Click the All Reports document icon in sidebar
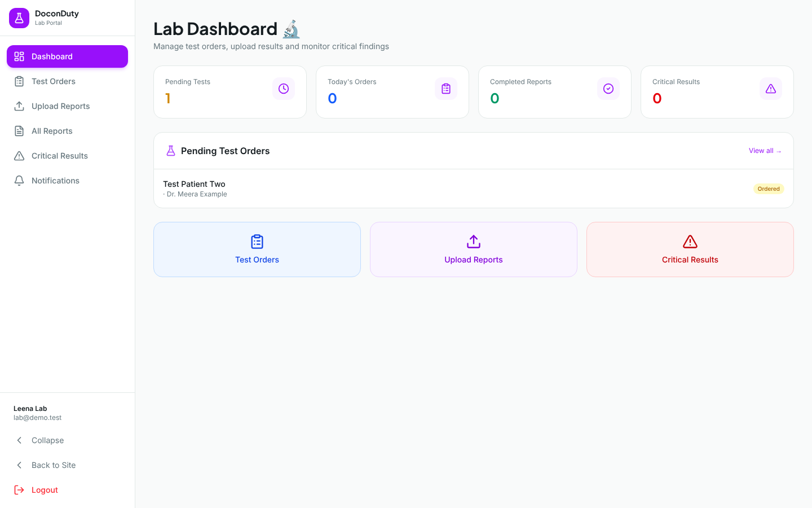This screenshot has height=508, width=812. click(19, 131)
